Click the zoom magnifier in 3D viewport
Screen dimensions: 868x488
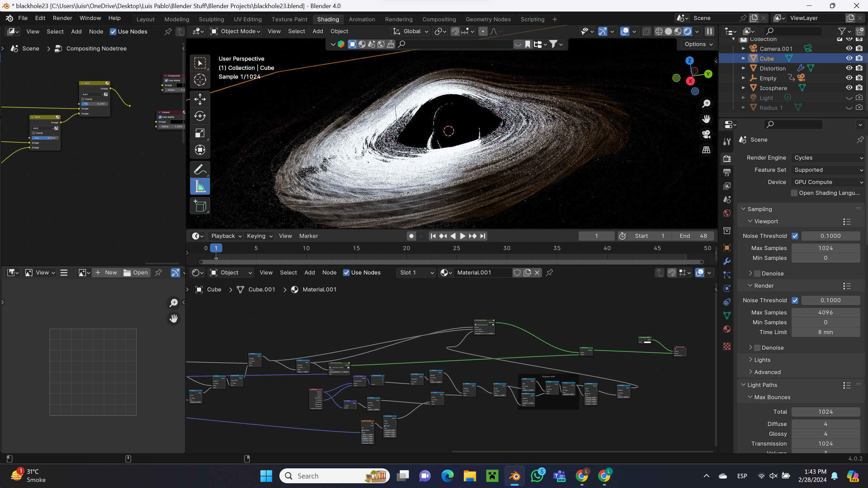pos(706,104)
